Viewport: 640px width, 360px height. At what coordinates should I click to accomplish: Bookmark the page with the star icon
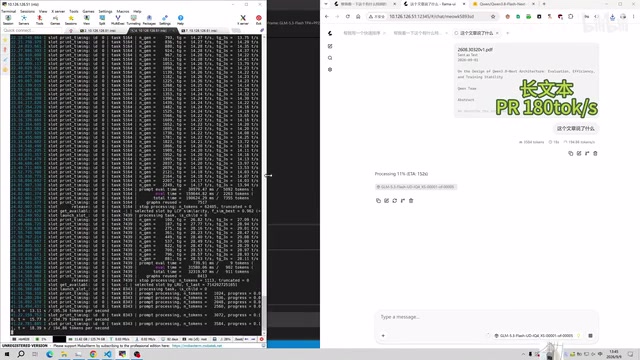coord(493,16)
